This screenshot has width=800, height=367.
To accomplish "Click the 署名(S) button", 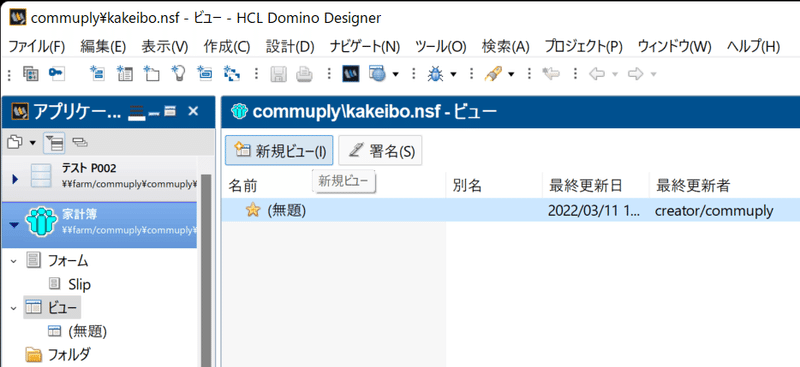I will (x=380, y=151).
